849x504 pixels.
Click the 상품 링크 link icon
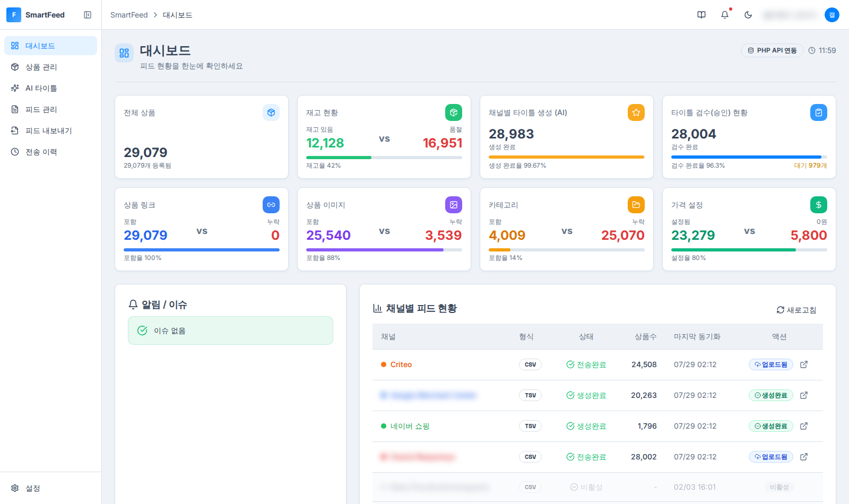tap(271, 205)
